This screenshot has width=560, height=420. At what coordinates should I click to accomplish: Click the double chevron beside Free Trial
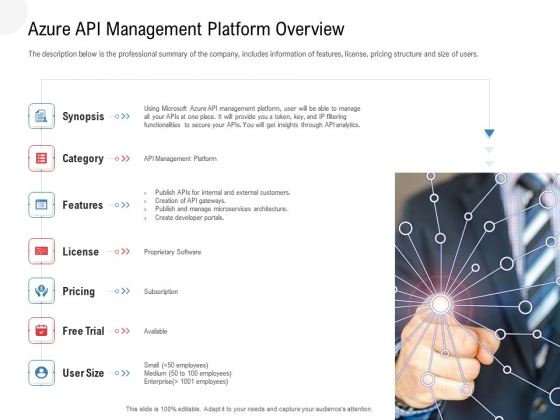(125, 331)
